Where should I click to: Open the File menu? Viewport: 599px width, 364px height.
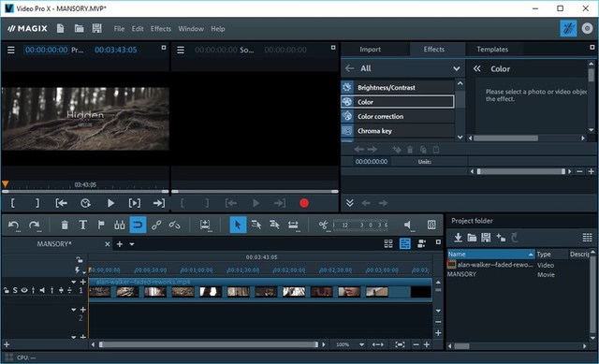tap(119, 29)
